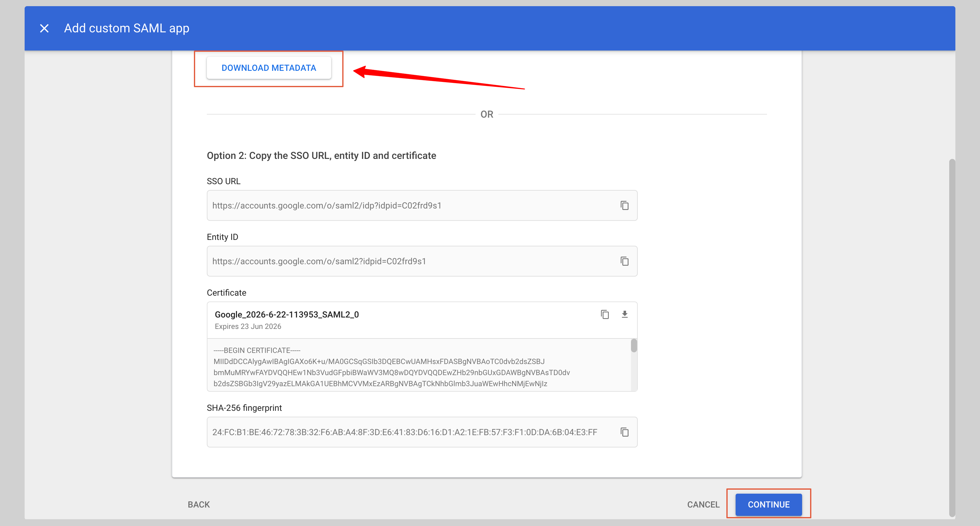Click CANCEL to dismiss changes
The width and height of the screenshot is (980, 526).
point(703,504)
